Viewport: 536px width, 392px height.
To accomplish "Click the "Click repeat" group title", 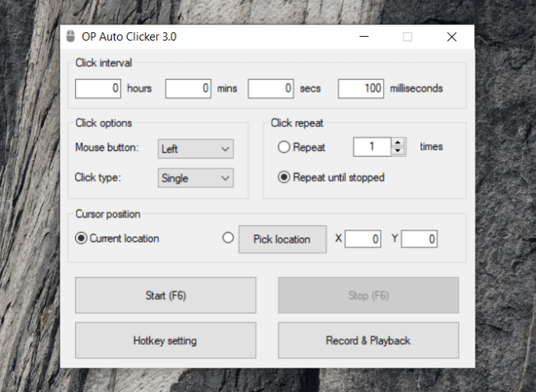I will click(297, 123).
